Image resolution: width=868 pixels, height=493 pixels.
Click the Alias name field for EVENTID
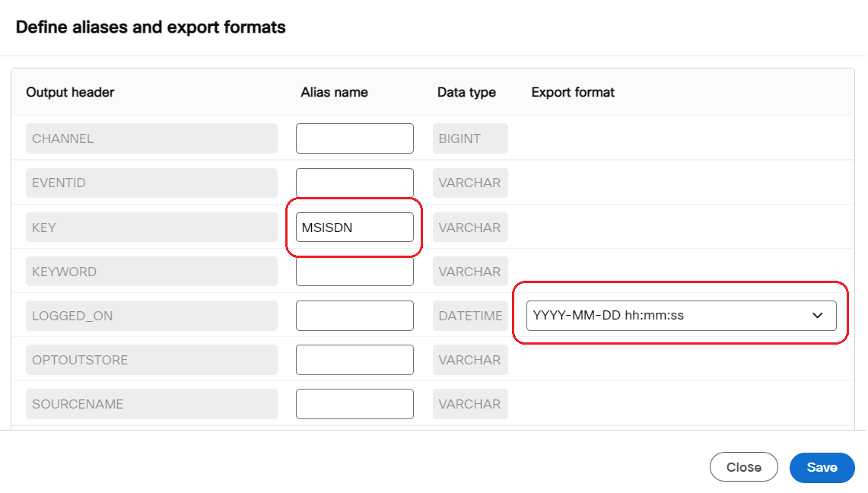click(354, 183)
